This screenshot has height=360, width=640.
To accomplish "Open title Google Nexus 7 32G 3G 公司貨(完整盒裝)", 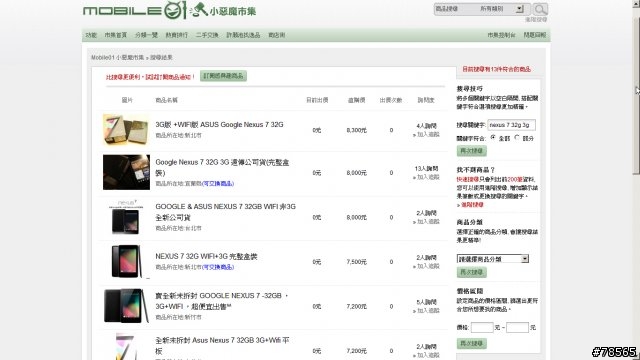I will (x=222, y=167).
